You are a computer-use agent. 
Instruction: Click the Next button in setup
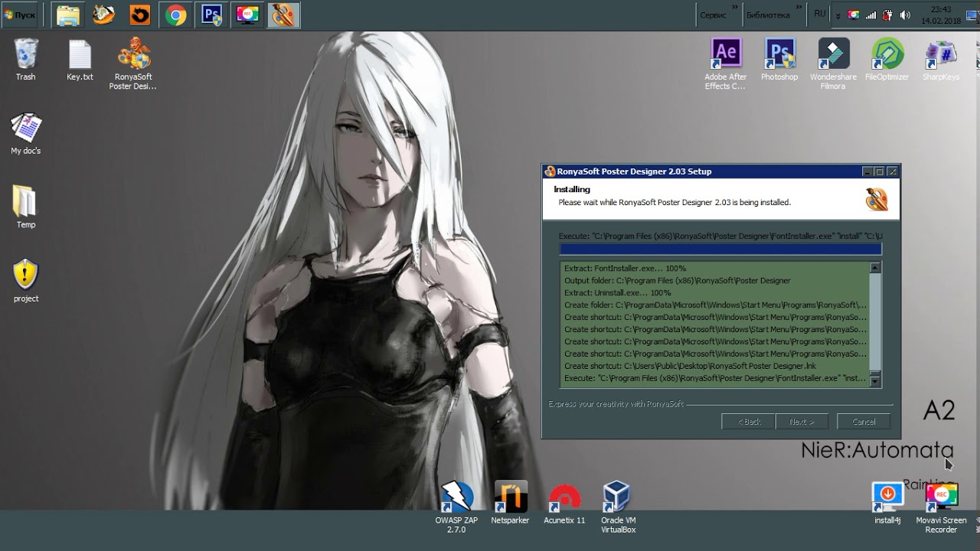click(x=802, y=422)
